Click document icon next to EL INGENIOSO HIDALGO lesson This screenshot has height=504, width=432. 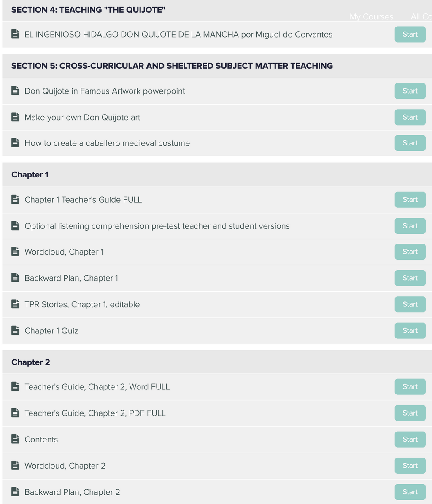(16, 34)
